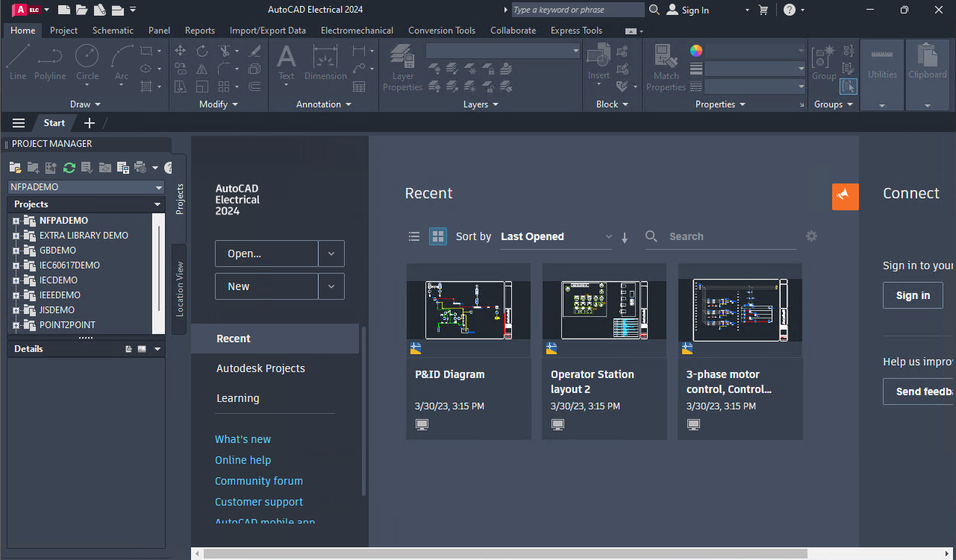
Task: Click the Open Project icon in Project Manager
Action: [x=15, y=168]
